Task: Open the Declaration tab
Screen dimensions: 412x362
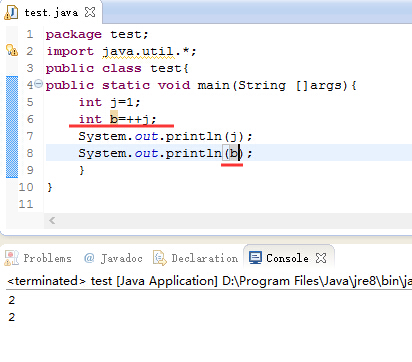Action: (x=195, y=258)
